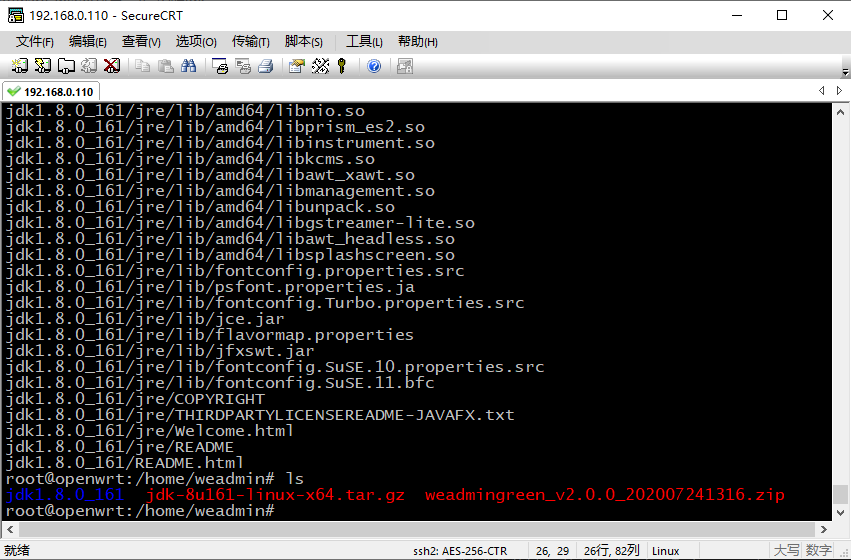This screenshot has width=851, height=560.
Task: Open the 帮助(H) menu
Action: coord(417,41)
